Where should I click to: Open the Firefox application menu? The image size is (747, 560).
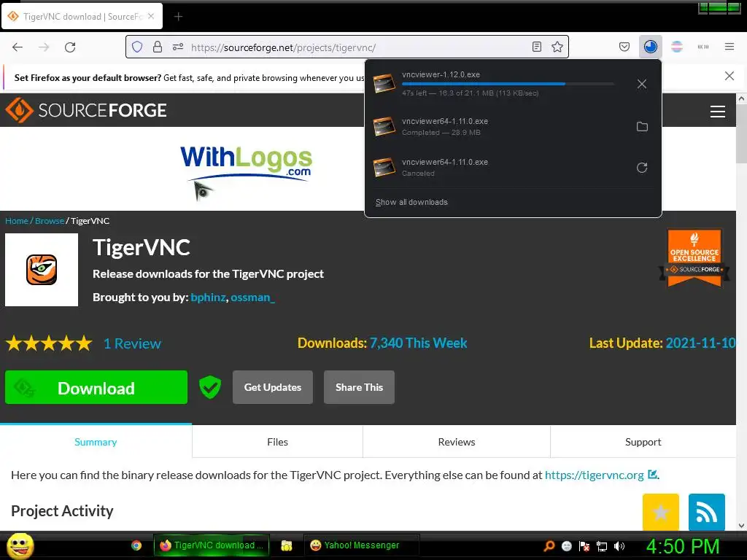tap(729, 47)
